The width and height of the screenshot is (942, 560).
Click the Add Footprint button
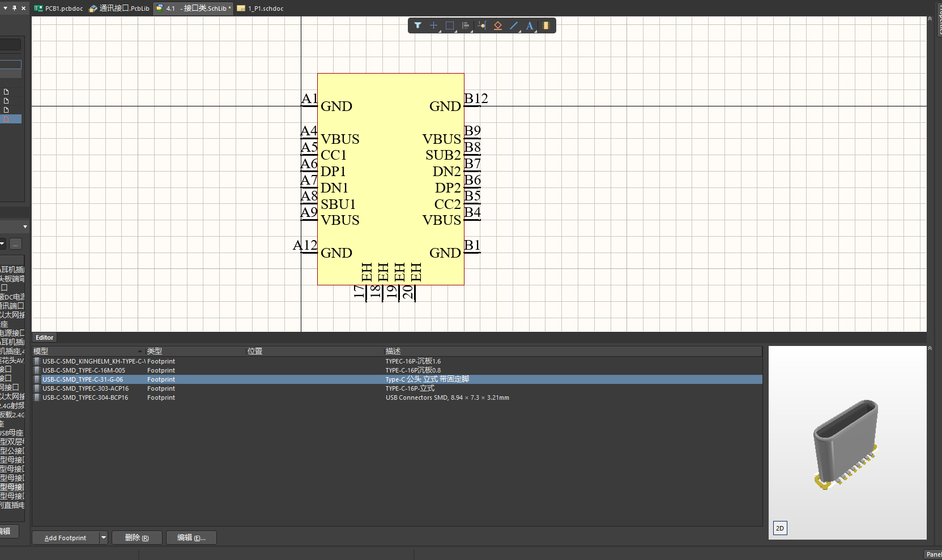coord(65,538)
